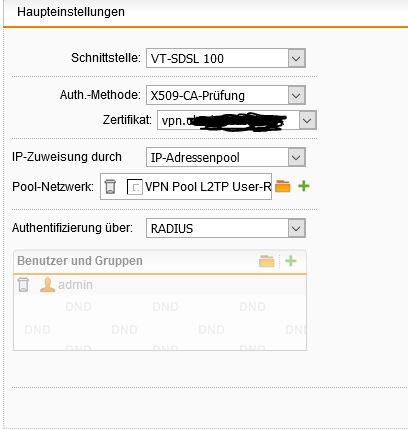This screenshot has height=429, width=408.
Task: Remove VPN Pool L2TP network with trash icon
Action: coord(110,187)
